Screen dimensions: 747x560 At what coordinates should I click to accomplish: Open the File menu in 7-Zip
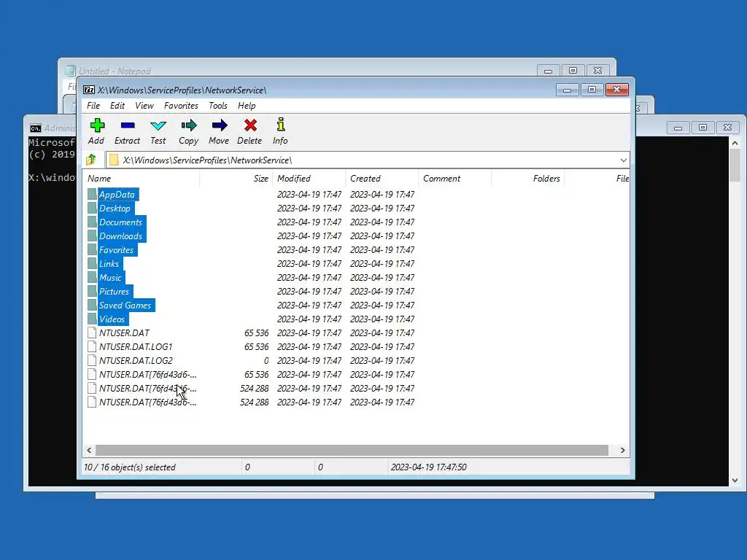[93, 106]
